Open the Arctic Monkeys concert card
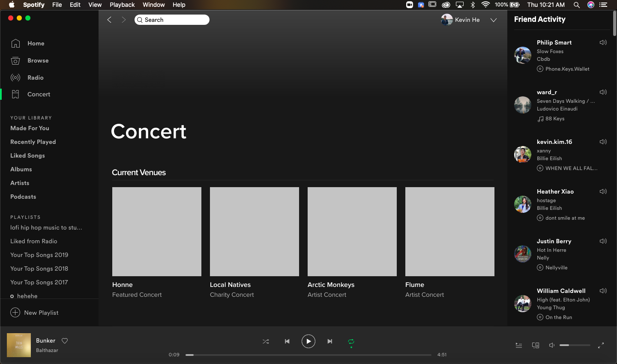Viewport: 617px width, 364px height. click(352, 243)
